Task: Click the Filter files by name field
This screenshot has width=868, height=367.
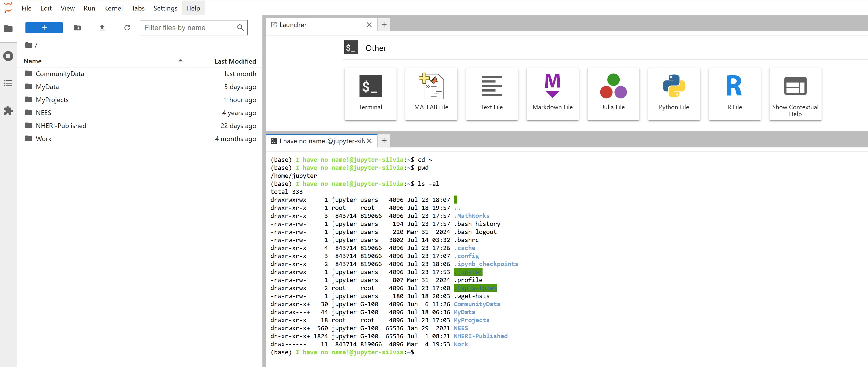Action: 189,28
